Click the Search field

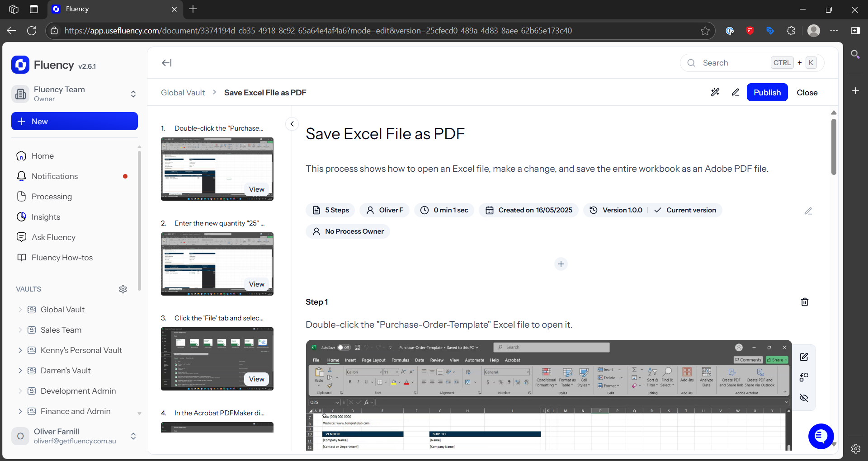click(752, 63)
